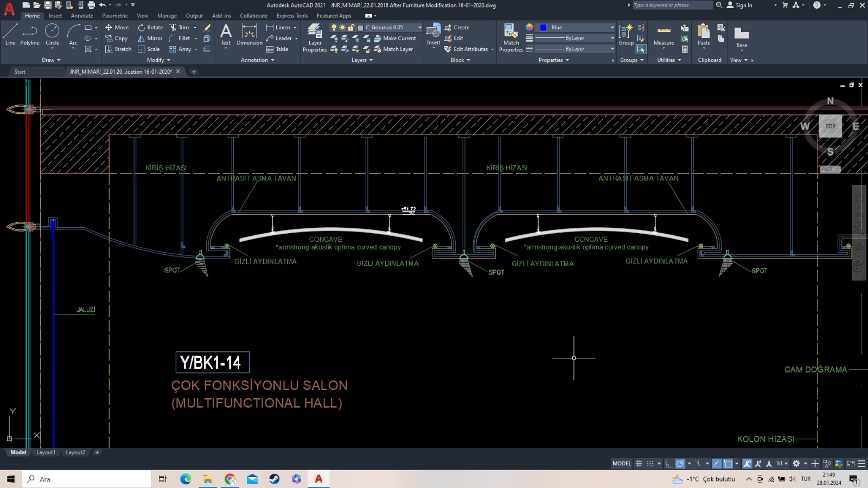Click the keyword search field
This screenshot has width=868, height=488.
click(673, 5)
